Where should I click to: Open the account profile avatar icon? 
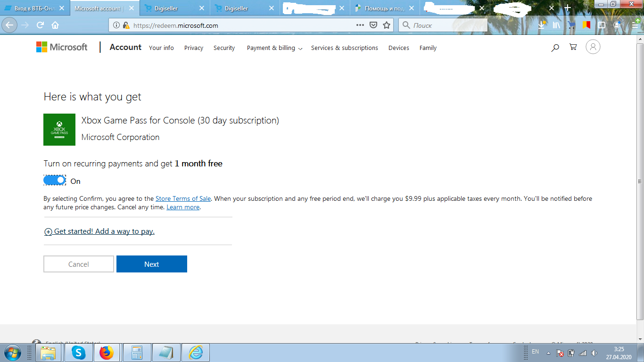pyautogui.click(x=593, y=47)
